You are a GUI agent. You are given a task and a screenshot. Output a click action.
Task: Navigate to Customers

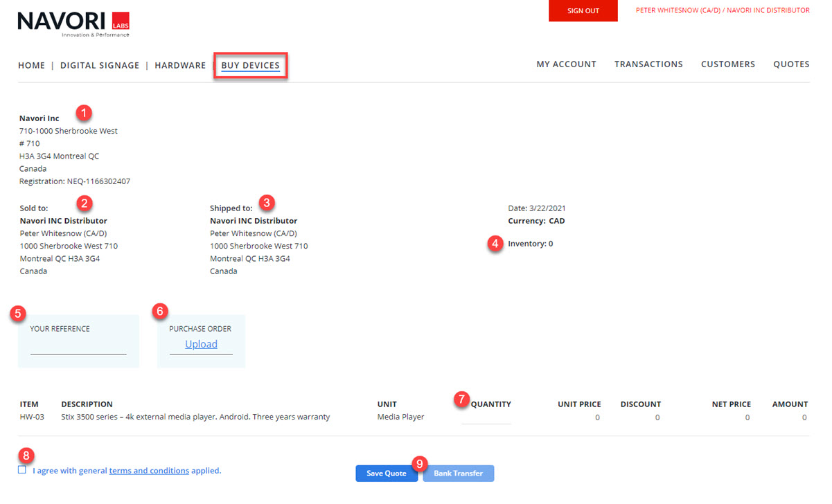click(x=728, y=64)
